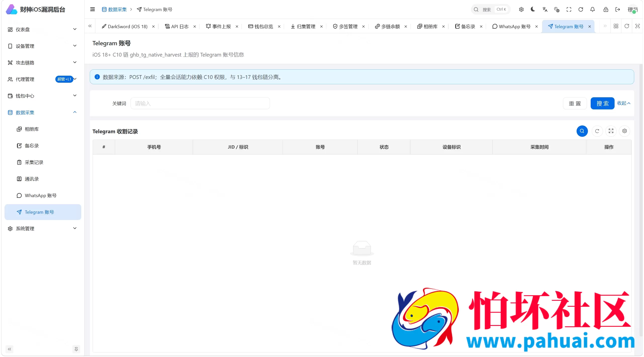The width and height of the screenshot is (644, 357).
Task: Expand the 系统管理 sidebar section
Action: pyautogui.click(x=43, y=229)
